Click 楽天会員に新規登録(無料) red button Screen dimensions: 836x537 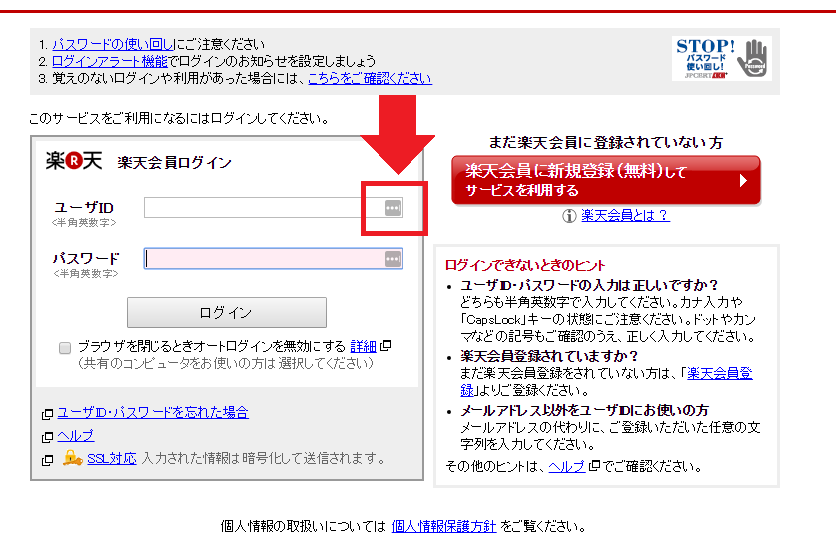606,180
